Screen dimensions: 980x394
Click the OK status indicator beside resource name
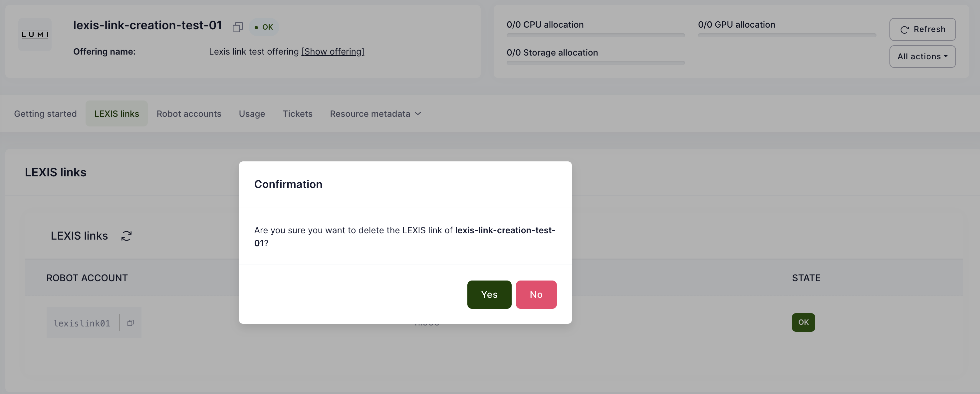pos(264,27)
